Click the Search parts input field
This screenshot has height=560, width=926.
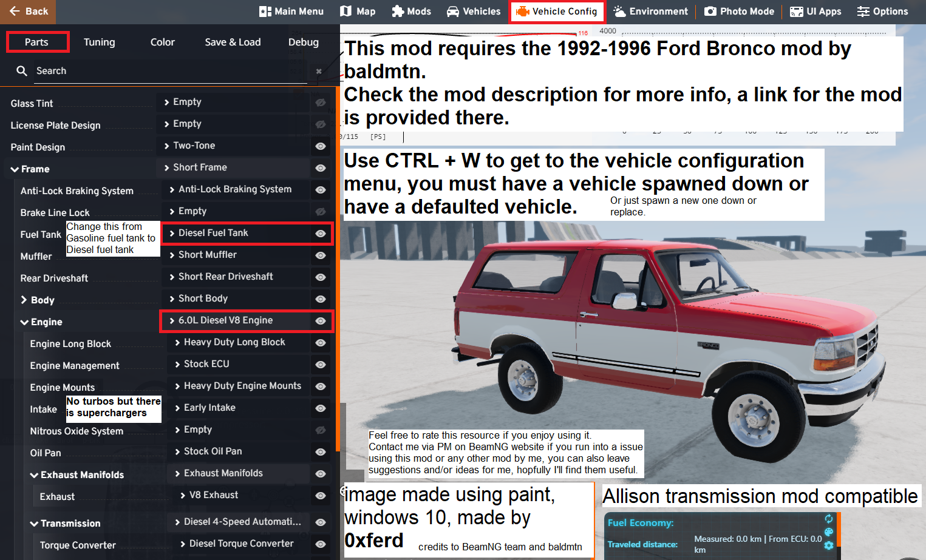point(170,71)
